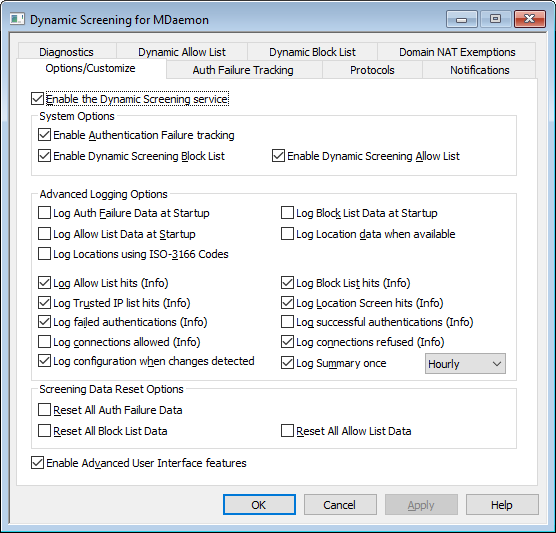Open Help for this dialog

click(502, 505)
